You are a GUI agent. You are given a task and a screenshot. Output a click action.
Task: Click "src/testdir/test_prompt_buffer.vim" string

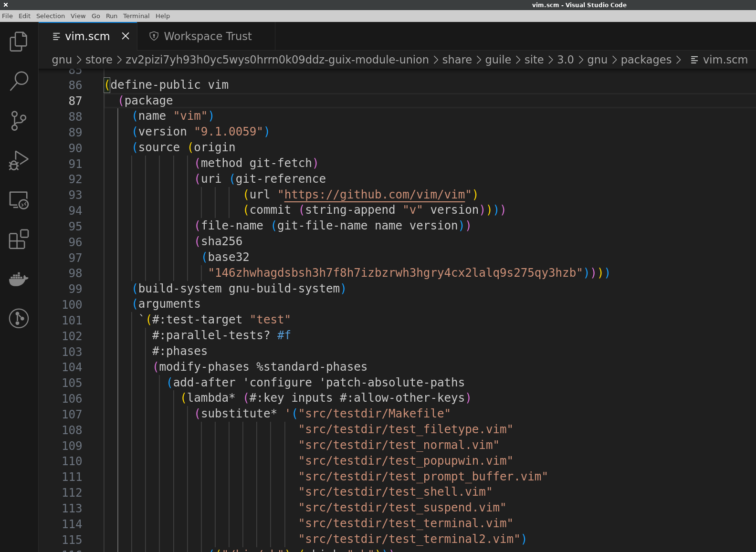click(x=423, y=477)
